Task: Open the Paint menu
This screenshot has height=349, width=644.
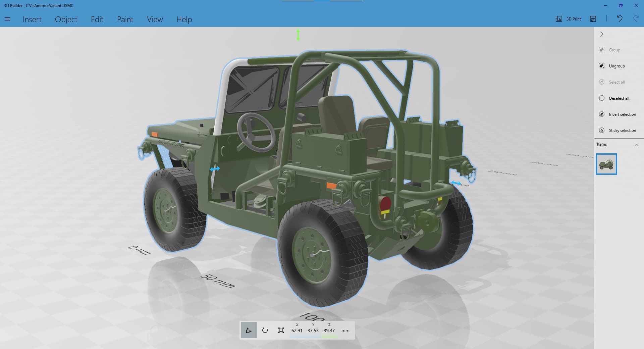Action: click(125, 19)
